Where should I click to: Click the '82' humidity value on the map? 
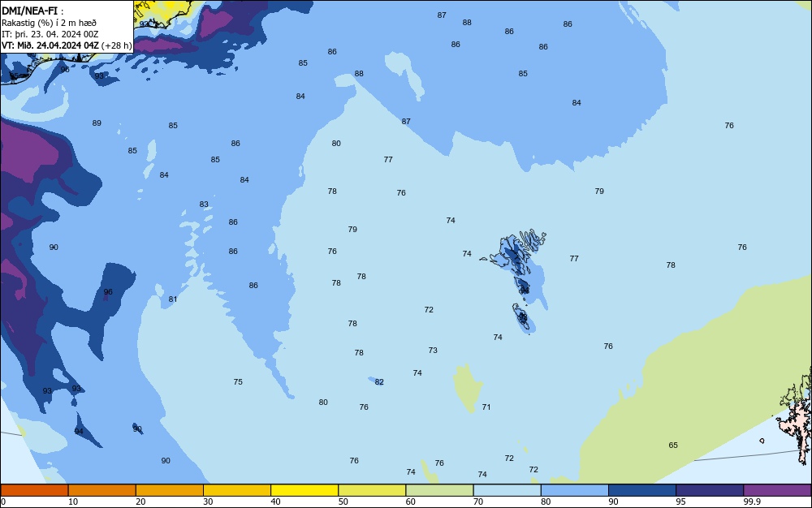coord(379,382)
